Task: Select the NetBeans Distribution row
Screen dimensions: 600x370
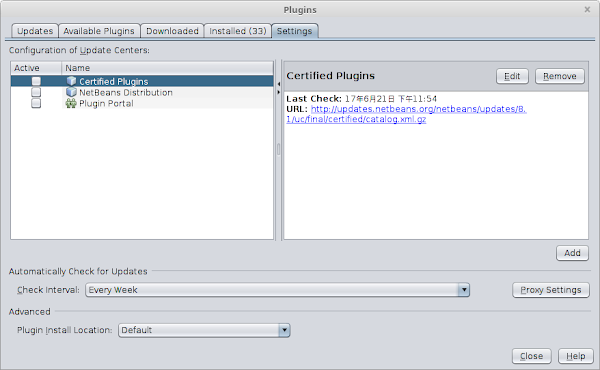Action: [x=142, y=92]
